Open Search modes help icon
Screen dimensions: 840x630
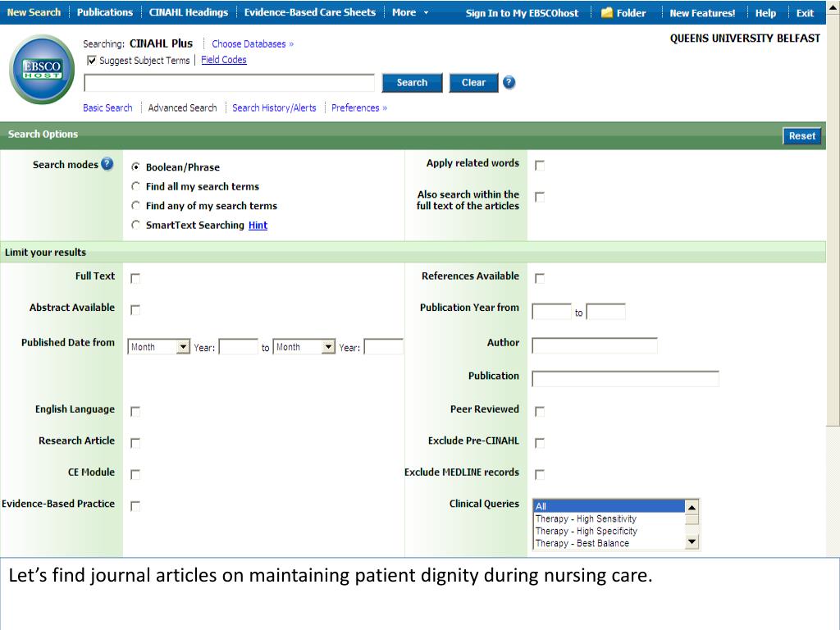coord(107,164)
